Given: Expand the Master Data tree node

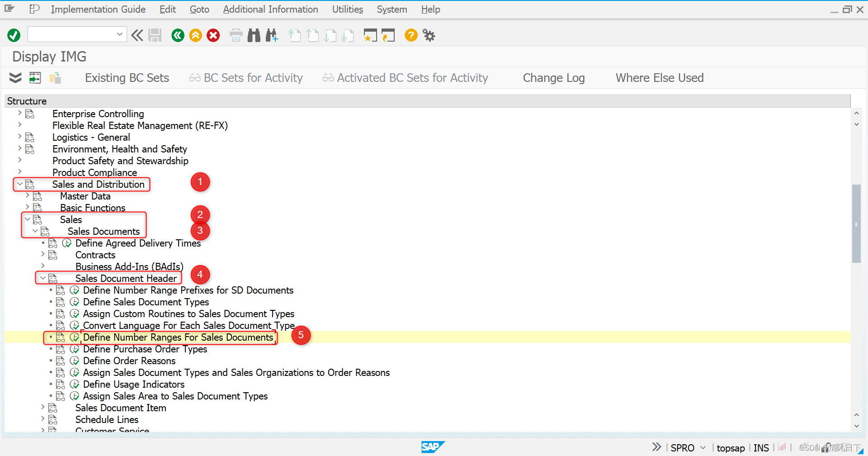Looking at the screenshot, I should pyautogui.click(x=27, y=196).
